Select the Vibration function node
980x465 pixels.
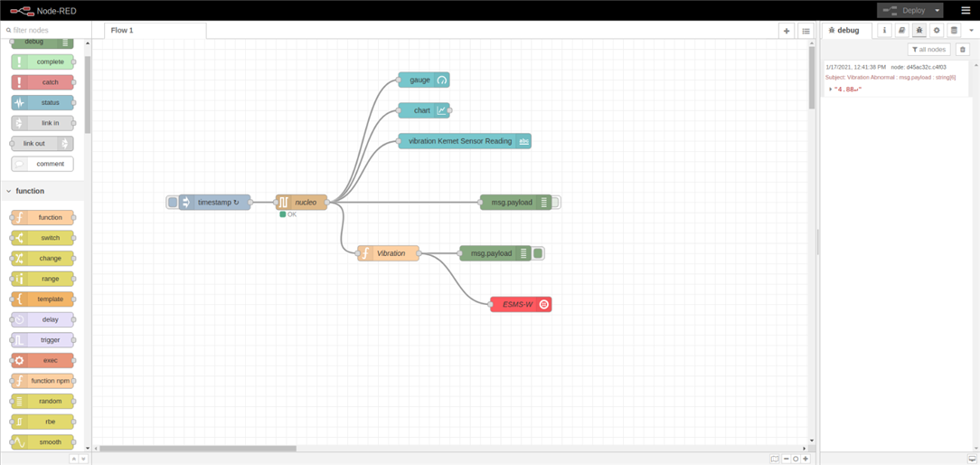(x=388, y=252)
